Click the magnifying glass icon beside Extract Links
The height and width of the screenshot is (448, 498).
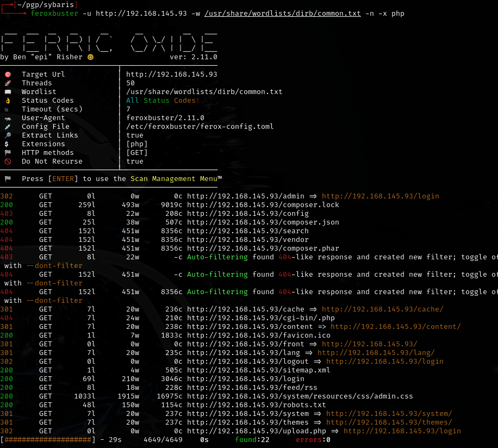8,135
